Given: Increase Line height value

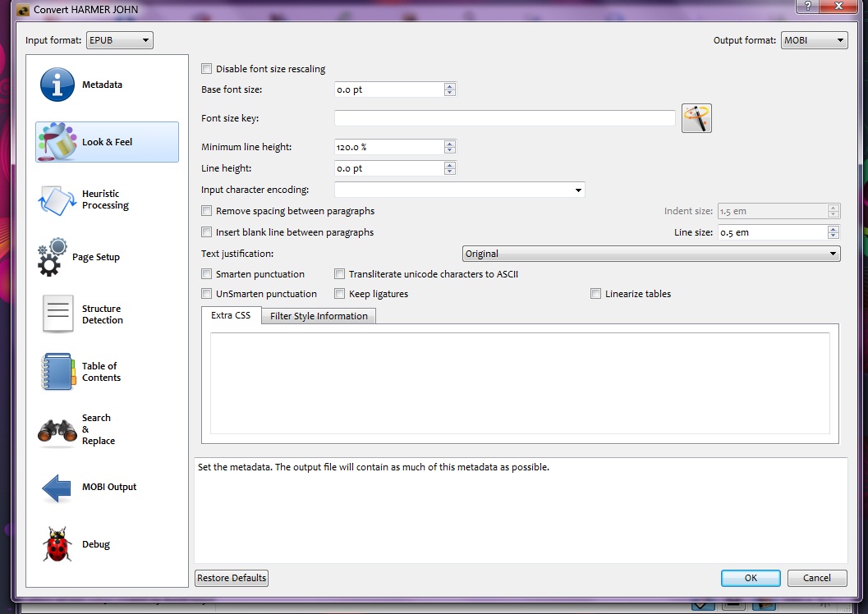Looking at the screenshot, I should pyautogui.click(x=450, y=165).
